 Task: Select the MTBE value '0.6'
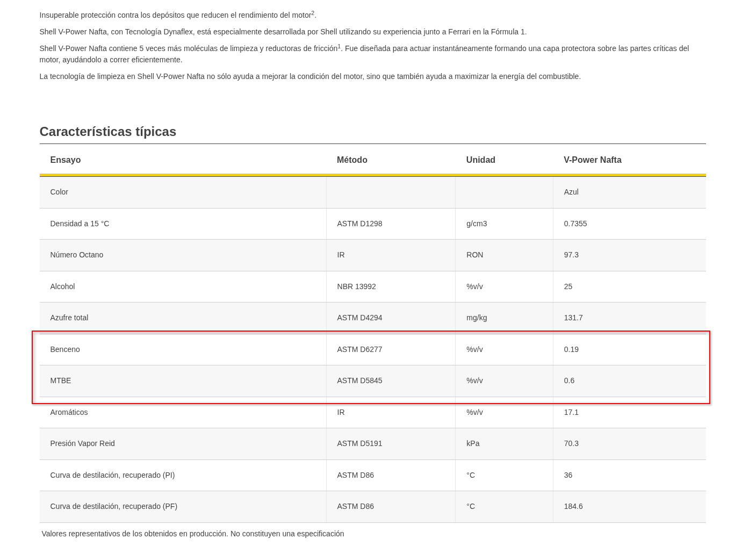[x=569, y=380]
